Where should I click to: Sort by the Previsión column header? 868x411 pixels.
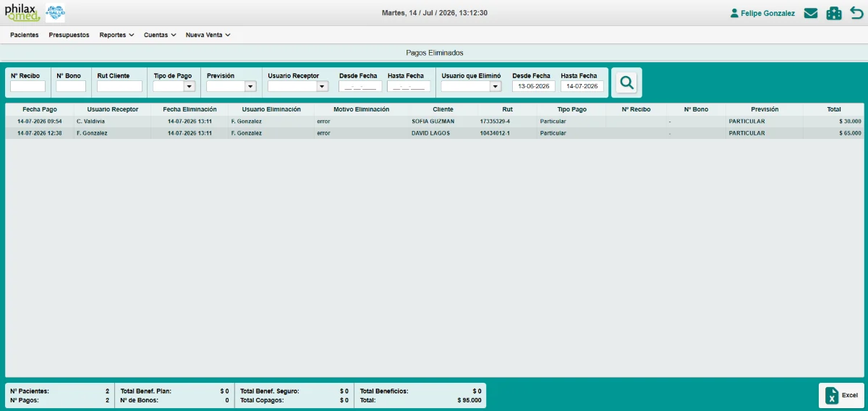(765, 109)
